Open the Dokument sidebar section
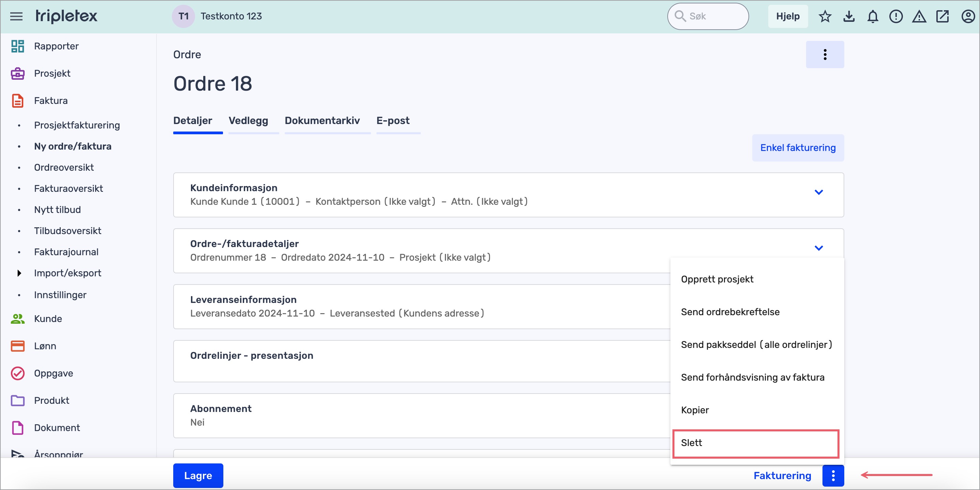 pyautogui.click(x=57, y=428)
